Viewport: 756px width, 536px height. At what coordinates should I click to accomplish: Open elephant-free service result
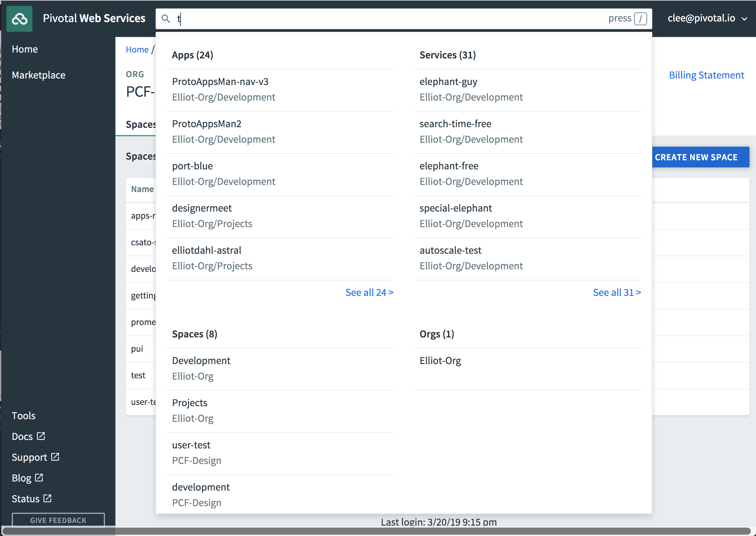[x=527, y=174]
